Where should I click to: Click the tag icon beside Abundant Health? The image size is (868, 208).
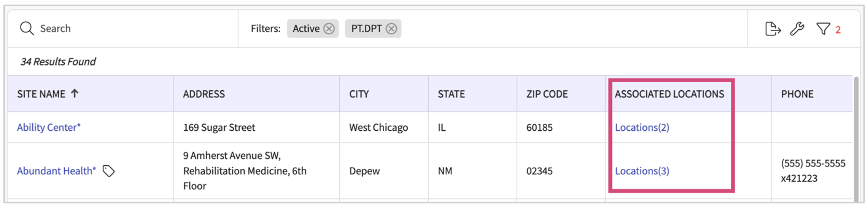click(109, 171)
